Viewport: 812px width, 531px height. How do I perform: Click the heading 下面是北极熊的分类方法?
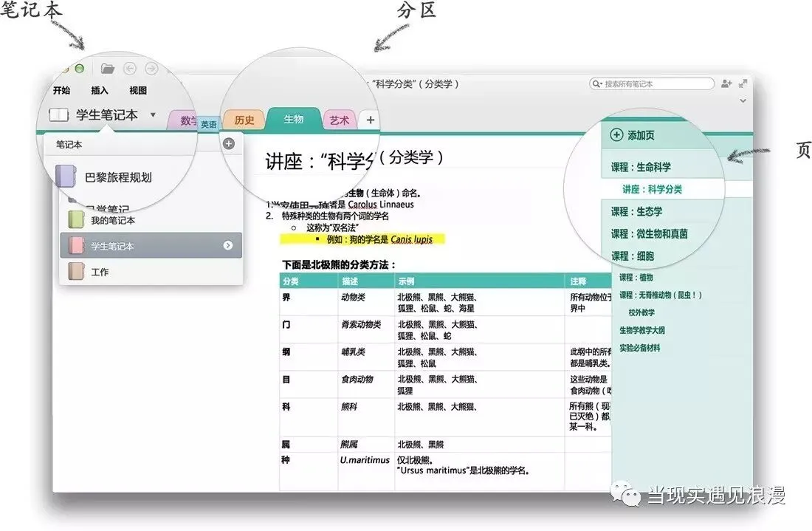tap(340, 264)
